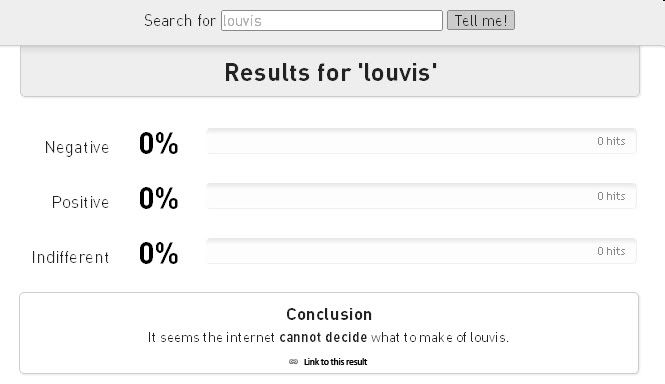The width and height of the screenshot is (665, 384).
Task: Click the '0 hits' label in Negative bar
Action: coord(611,141)
